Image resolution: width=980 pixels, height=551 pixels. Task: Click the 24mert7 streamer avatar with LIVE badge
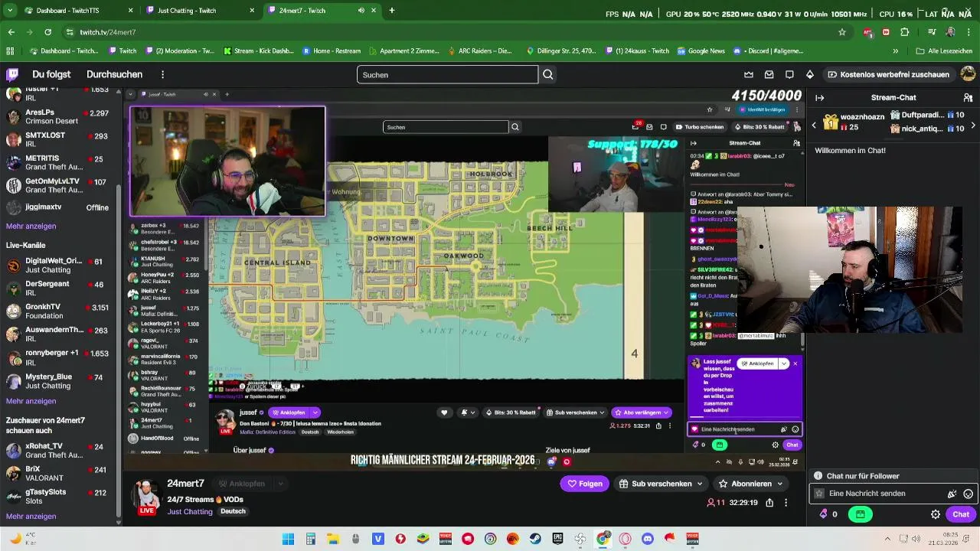point(146,496)
